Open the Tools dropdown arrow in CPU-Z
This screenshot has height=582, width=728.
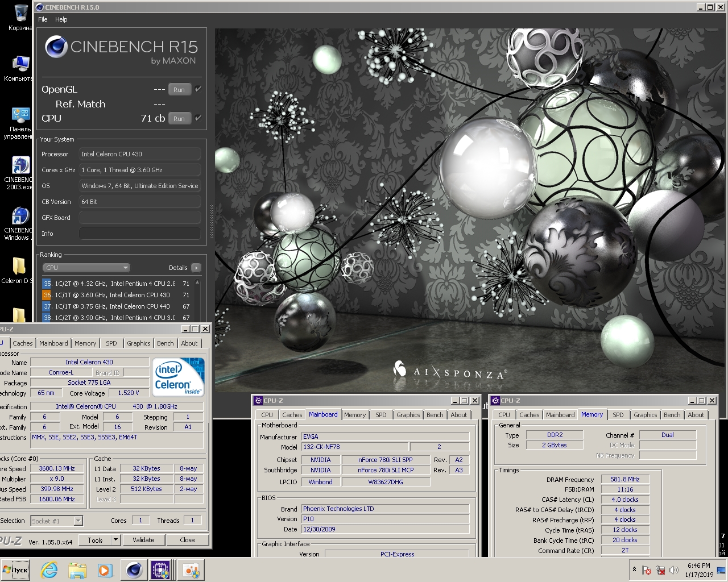click(115, 540)
